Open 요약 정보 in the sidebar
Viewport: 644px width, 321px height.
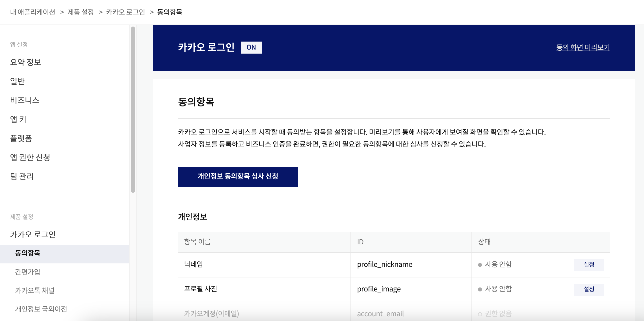[x=25, y=62]
